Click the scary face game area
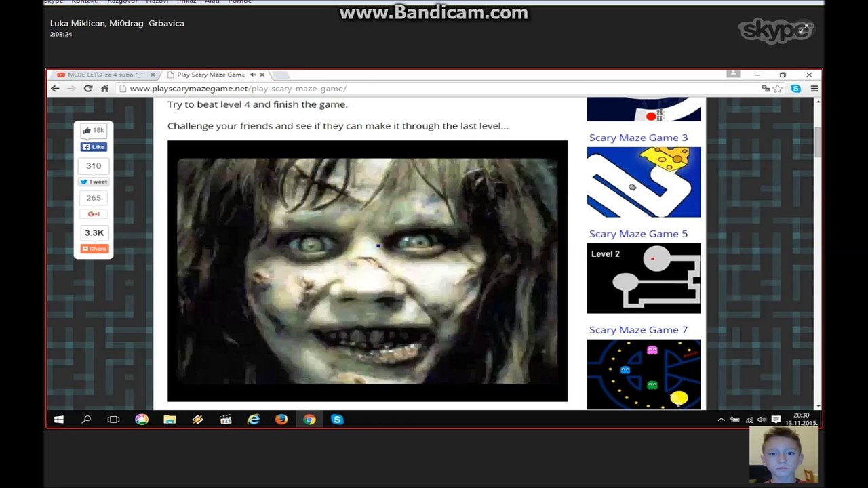 [x=368, y=271]
